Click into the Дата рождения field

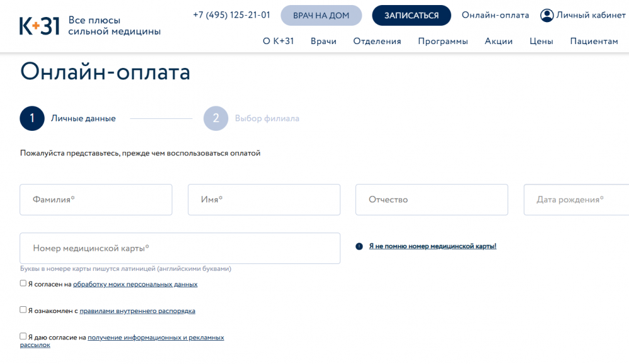[x=576, y=200]
